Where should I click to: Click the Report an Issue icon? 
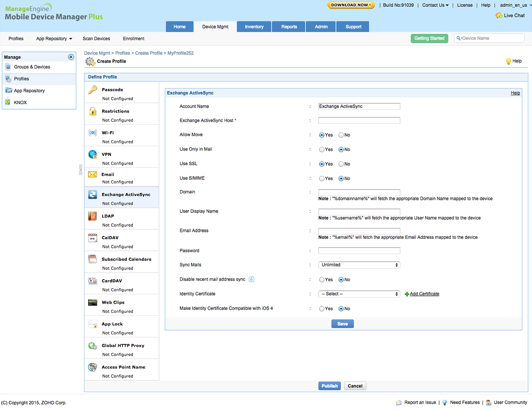pyautogui.click(x=399, y=403)
